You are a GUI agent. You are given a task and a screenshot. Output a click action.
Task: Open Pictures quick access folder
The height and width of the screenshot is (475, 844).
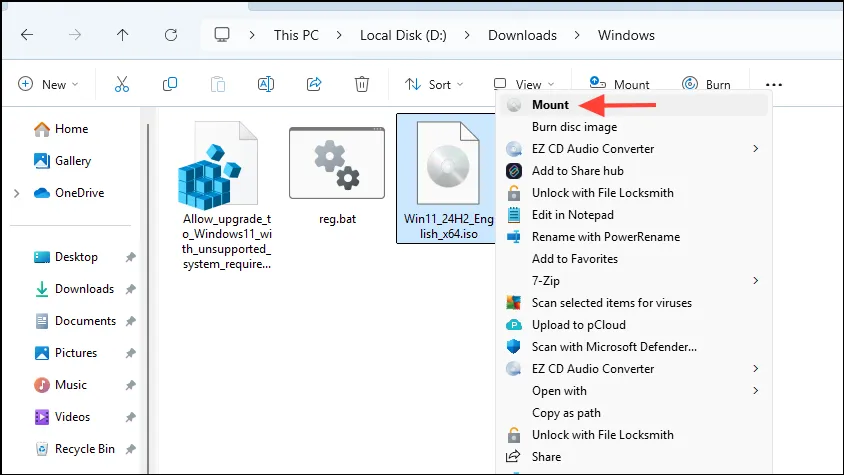[65, 353]
